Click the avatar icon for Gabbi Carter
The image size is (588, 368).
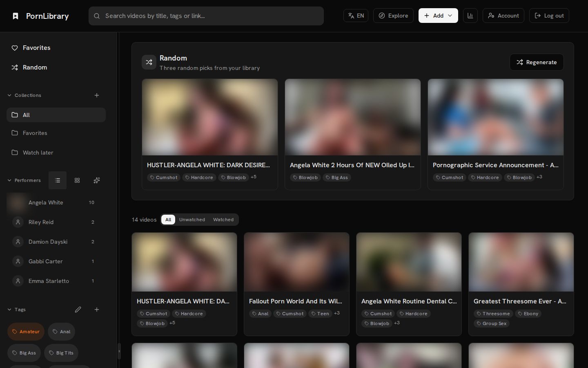(18, 261)
